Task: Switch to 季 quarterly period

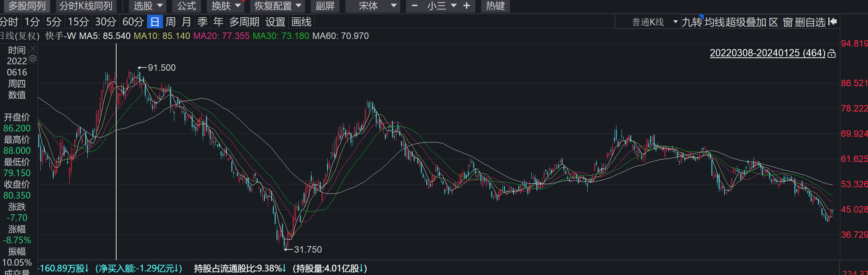Action: pyautogui.click(x=202, y=22)
